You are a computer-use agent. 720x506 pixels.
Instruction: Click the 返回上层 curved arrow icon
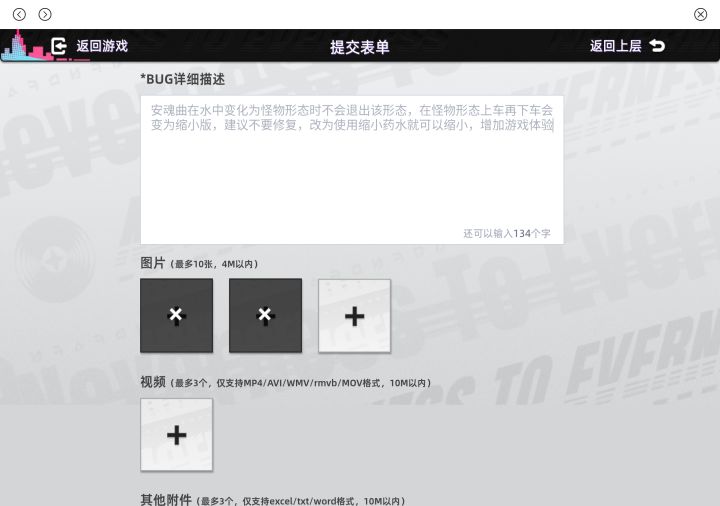[x=657, y=46]
